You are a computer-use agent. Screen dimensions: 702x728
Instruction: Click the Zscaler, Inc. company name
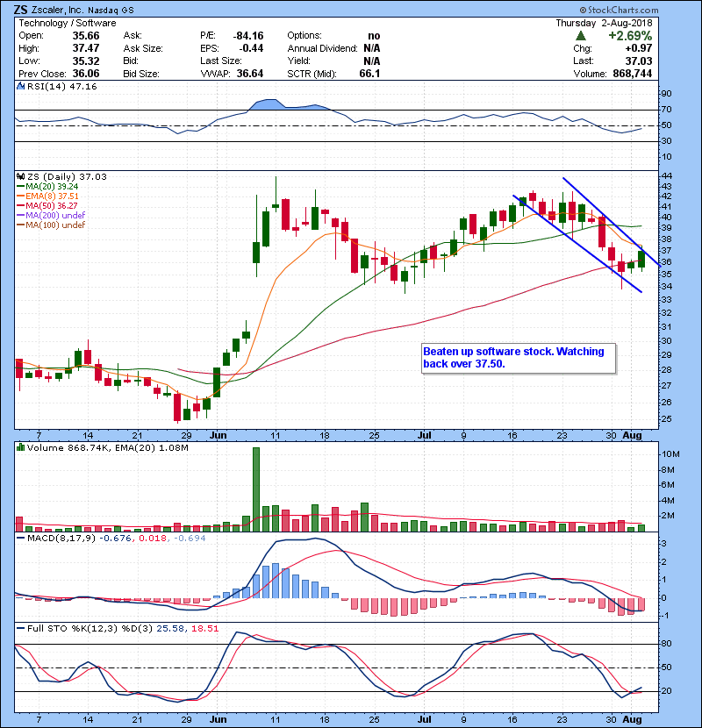click(x=58, y=11)
